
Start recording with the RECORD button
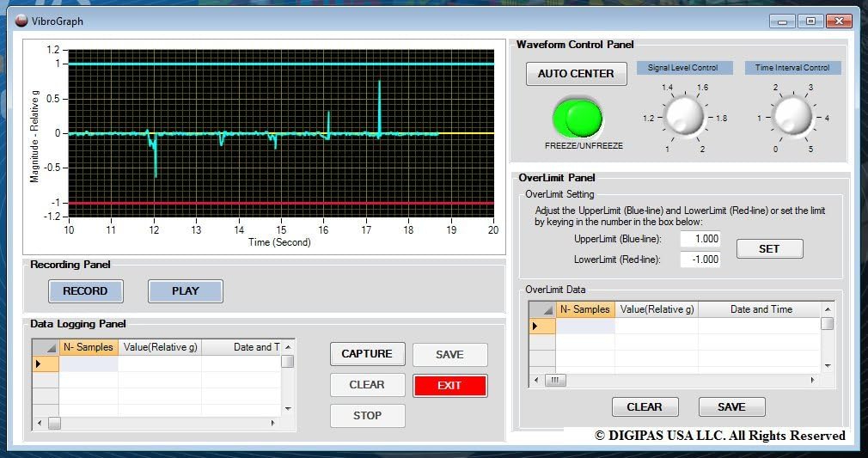[85, 291]
